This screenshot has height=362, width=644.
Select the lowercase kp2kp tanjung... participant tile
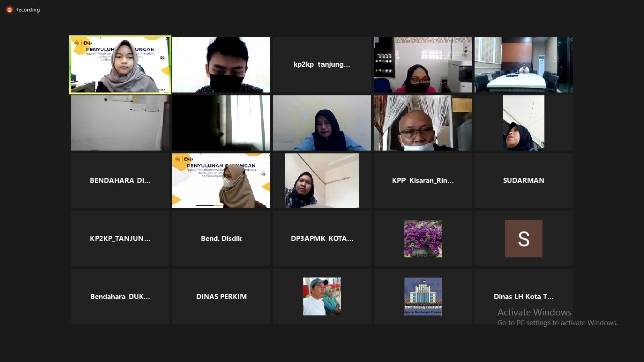pos(321,65)
